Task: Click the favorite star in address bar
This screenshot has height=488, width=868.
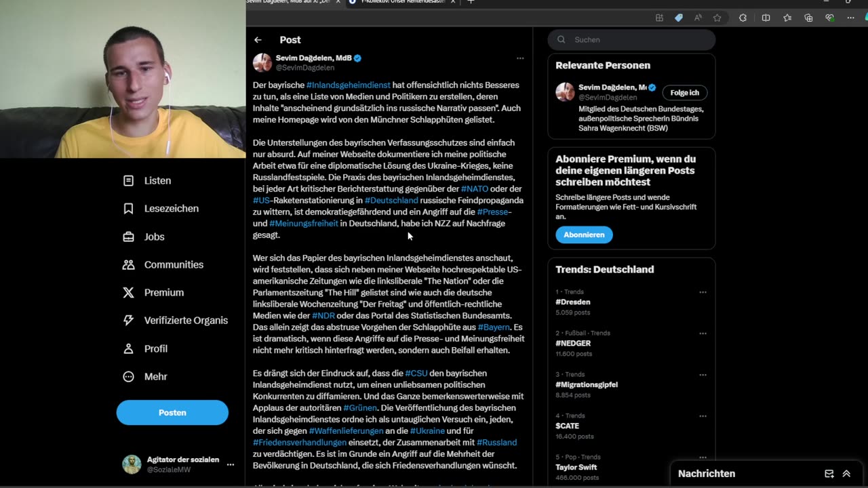Action: (717, 18)
